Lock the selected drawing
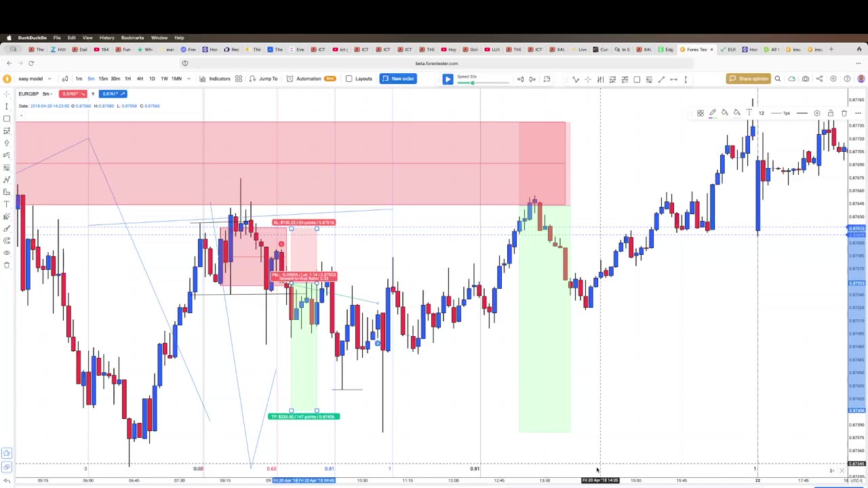Viewport: 868px width, 488px height. (831, 113)
